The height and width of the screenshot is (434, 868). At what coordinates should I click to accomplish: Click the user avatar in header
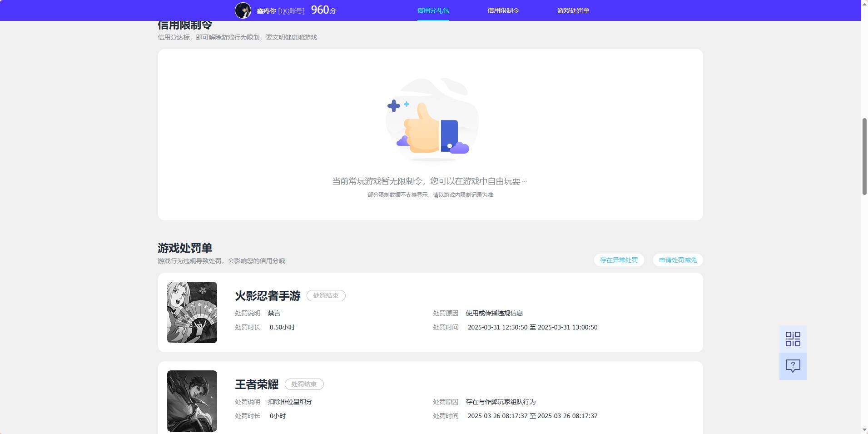[x=243, y=10]
